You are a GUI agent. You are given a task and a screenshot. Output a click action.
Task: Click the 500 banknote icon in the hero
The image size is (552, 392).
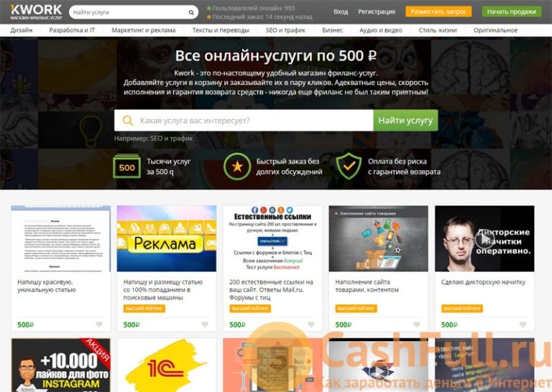[x=126, y=167]
